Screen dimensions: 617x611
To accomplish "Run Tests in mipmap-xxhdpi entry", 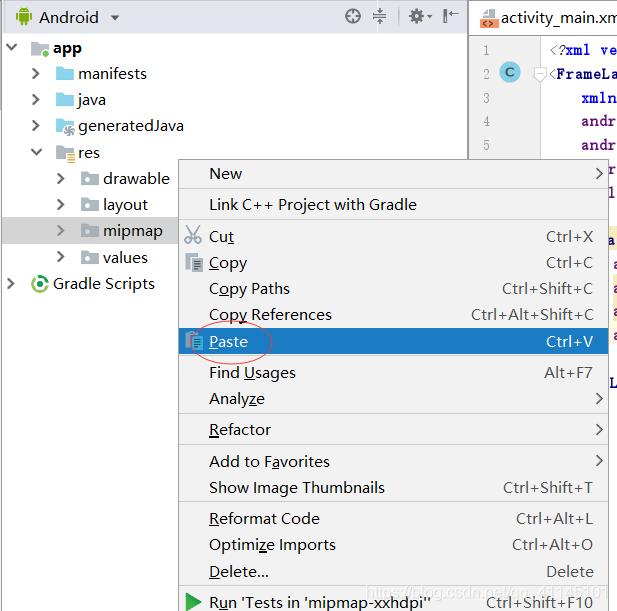I will coord(393,602).
